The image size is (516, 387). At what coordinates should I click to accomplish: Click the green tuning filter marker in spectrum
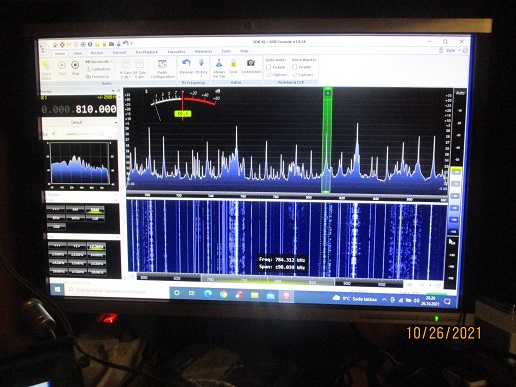(x=327, y=140)
